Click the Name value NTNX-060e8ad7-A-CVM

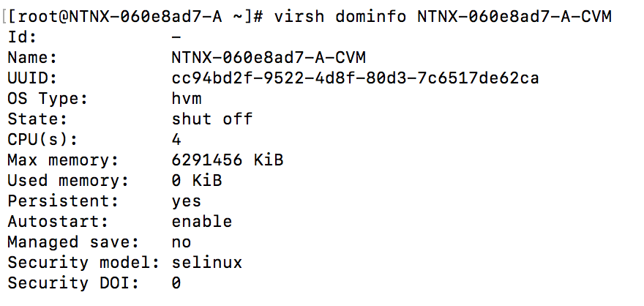point(269,57)
